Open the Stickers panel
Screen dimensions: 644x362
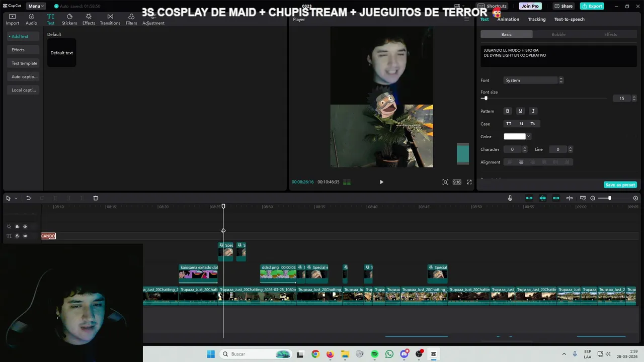69,19
